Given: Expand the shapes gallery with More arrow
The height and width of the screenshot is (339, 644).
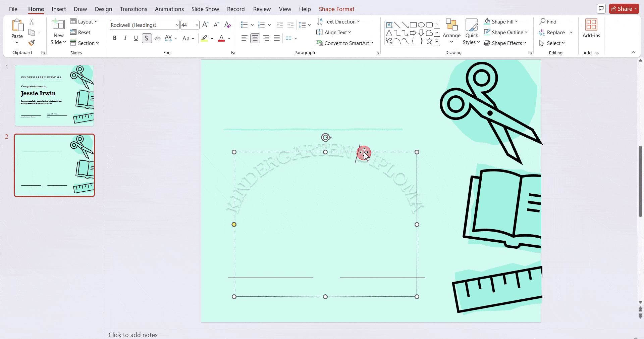Looking at the screenshot, I should 437,41.
